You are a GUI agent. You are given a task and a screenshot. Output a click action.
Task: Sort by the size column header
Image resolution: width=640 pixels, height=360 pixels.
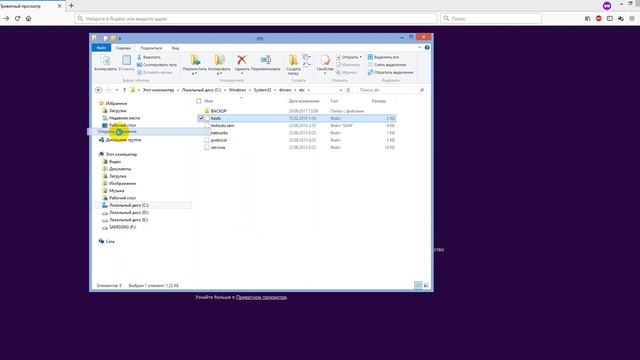tap(379, 101)
